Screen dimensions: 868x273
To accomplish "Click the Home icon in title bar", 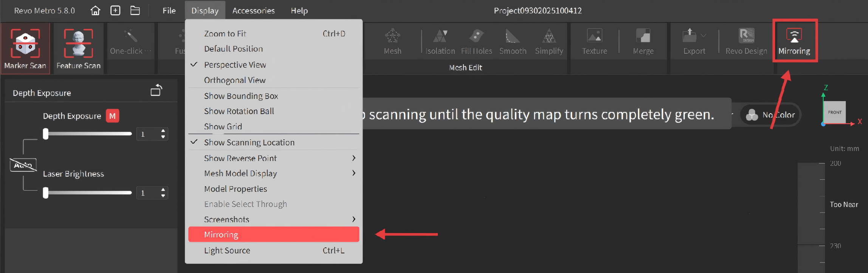I will (x=95, y=11).
